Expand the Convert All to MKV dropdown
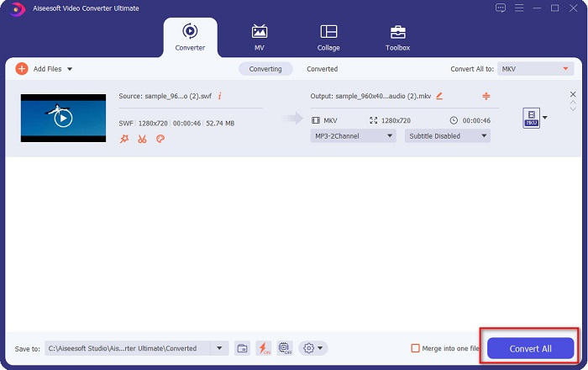This screenshot has width=588, height=370. point(535,69)
